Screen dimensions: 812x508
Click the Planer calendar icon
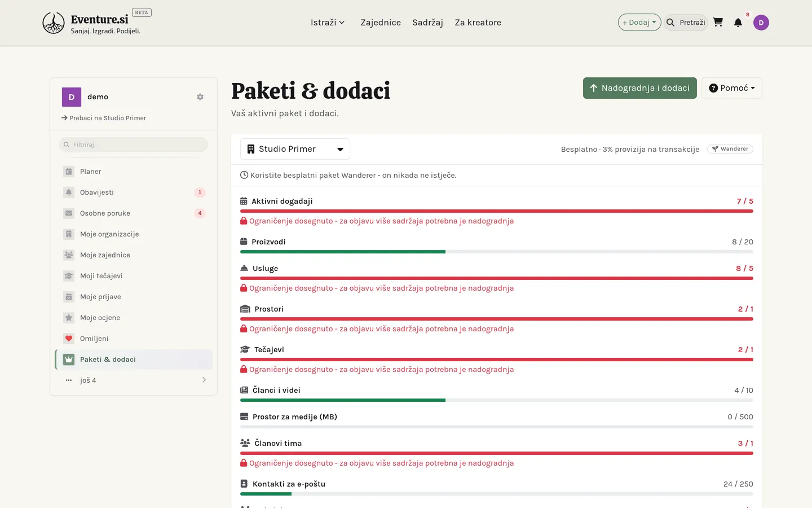tap(69, 172)
